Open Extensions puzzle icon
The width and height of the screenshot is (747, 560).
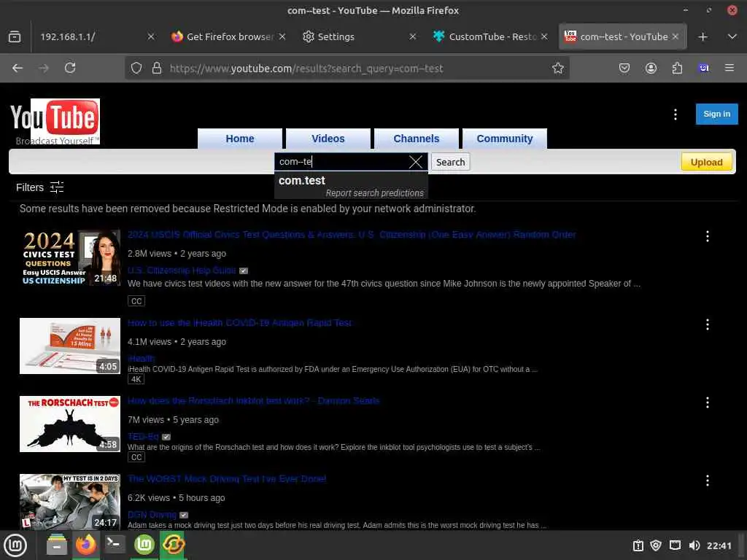point(677,68)
